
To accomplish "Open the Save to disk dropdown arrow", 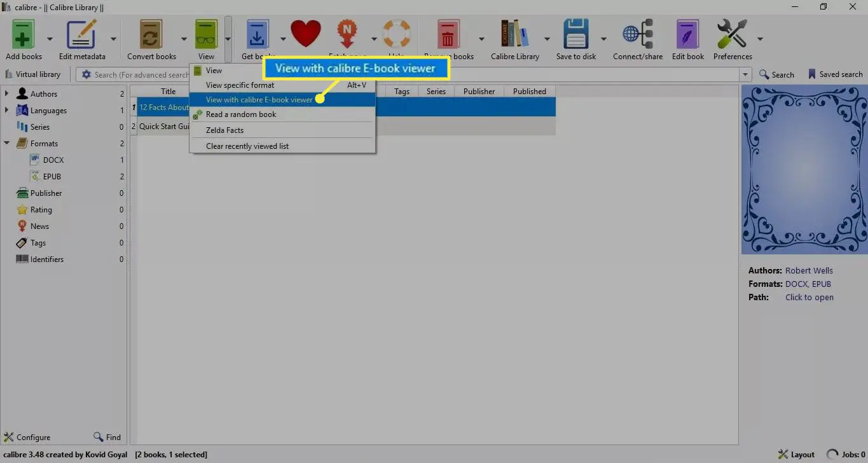I will coord(603,38).
